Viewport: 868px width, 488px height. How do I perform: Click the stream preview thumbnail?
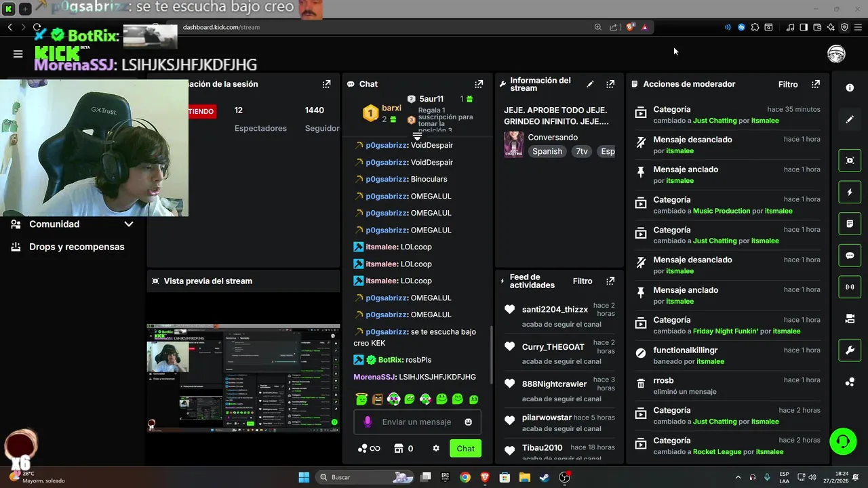[243, 378]
